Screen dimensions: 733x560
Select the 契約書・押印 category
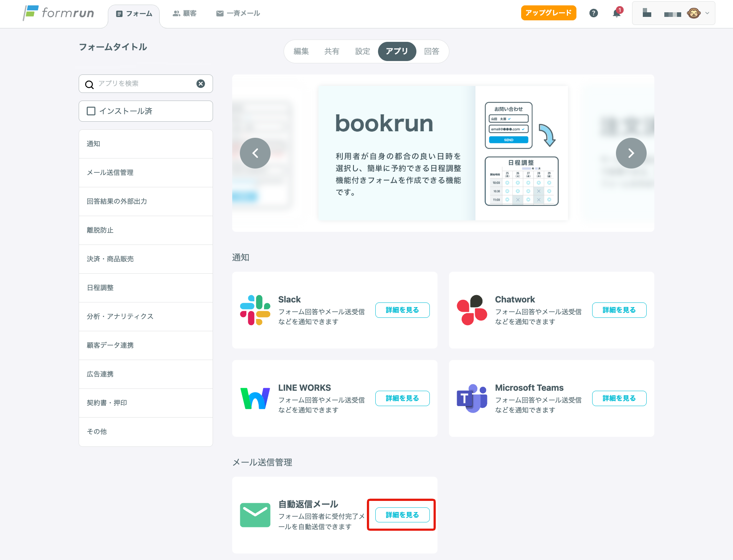[146, 403]
